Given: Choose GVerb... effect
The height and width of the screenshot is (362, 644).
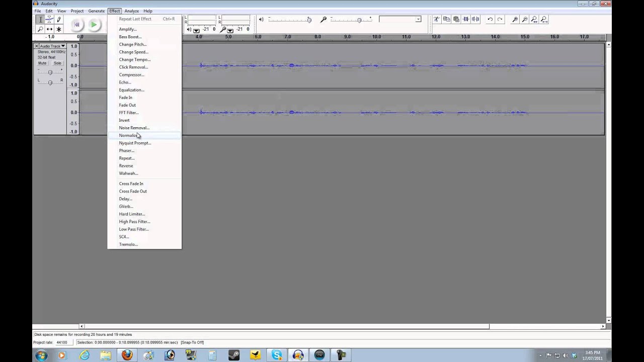Looking at the screenshot, I should 144,206.
